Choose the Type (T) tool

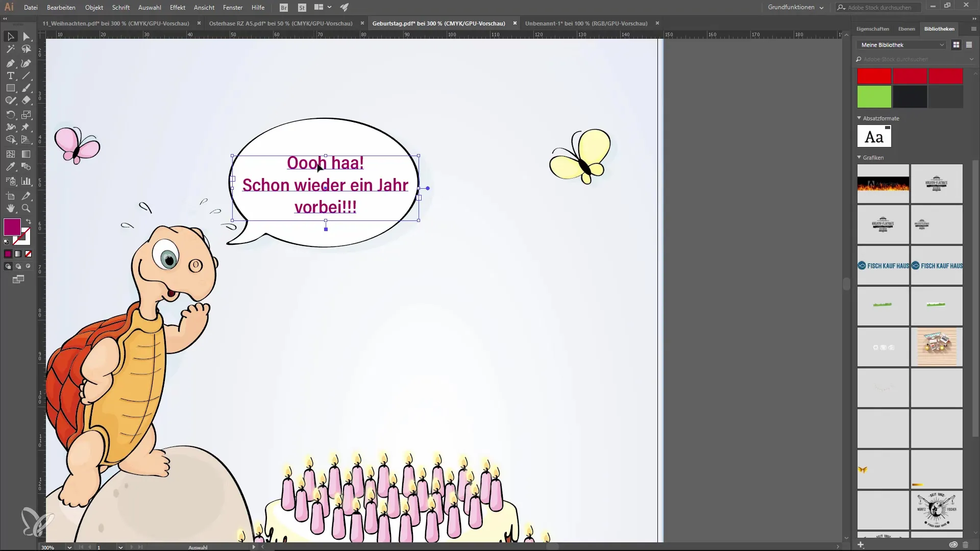point(11,76)
